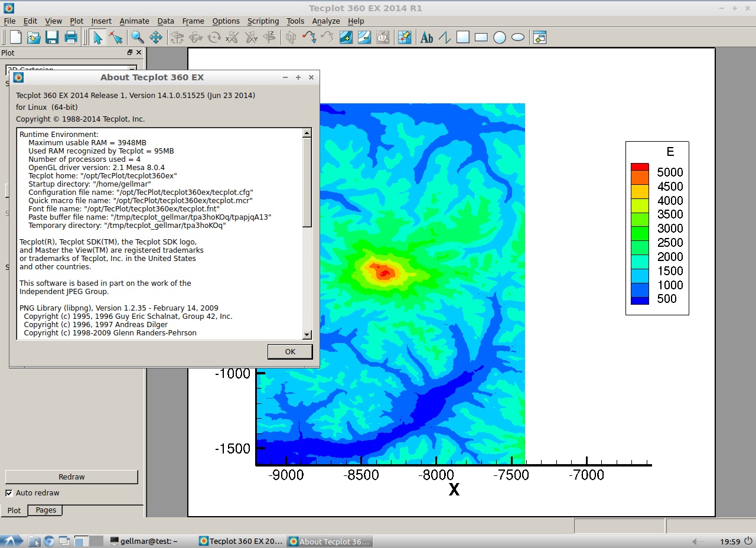Click the 'Startup directory' line
Image resolution: width=756 pixels, height=548 pixels.
coord(90,184)
